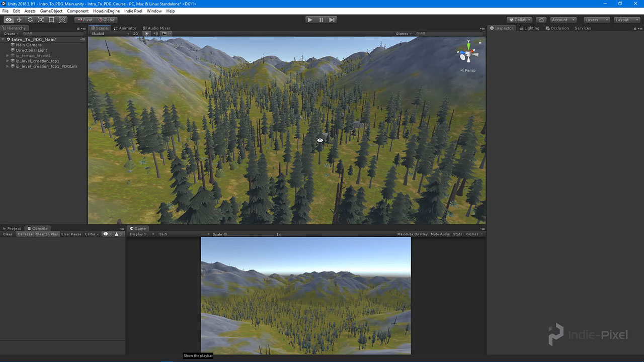Open the Edit menu
Screen dimensions: 644x362
(x=17, y=11)
